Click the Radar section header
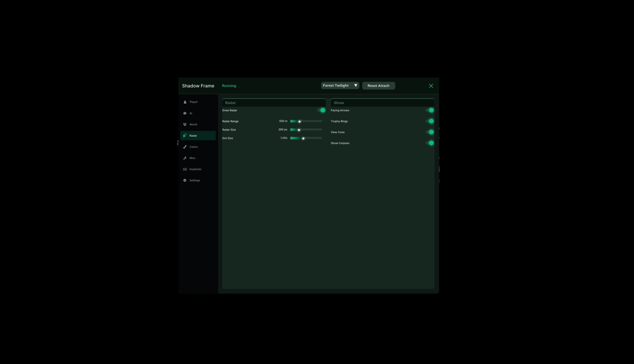Viewport: 634px width, 364px height. click(274, 103)
